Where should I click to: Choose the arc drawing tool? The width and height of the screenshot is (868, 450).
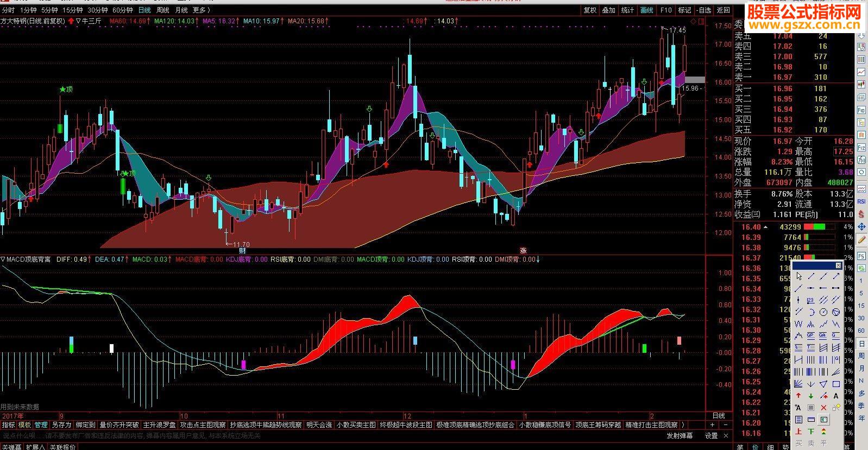(810, 312)
